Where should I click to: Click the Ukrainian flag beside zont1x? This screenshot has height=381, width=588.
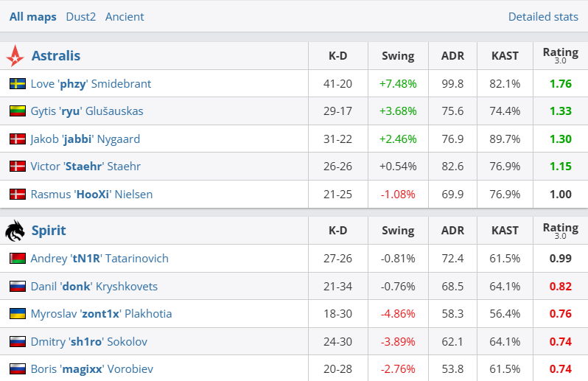(x=18, y=314)
